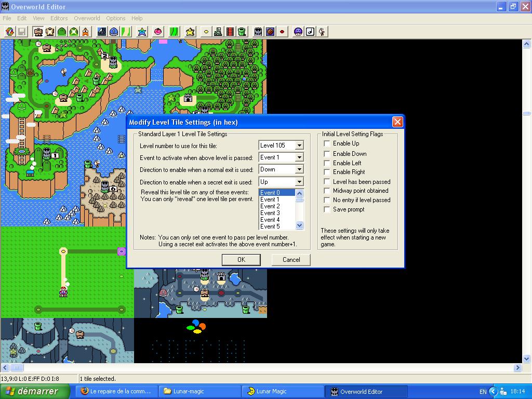The image size is (532, 399).
Task: Open the Help menu
Action: click(137, 18)
